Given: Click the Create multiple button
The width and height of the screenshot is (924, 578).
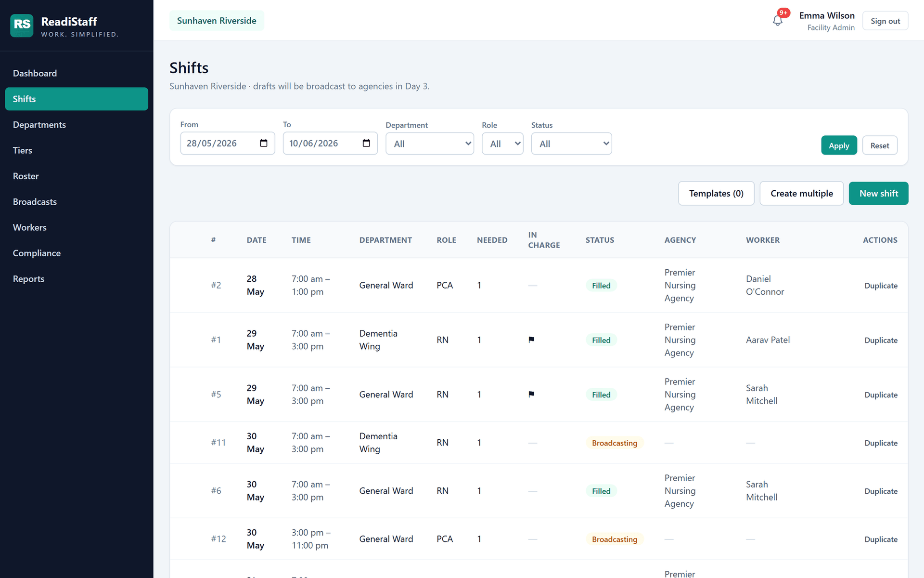Looking at the screenshot, I should pyautogui.click(x=801, y=193).
